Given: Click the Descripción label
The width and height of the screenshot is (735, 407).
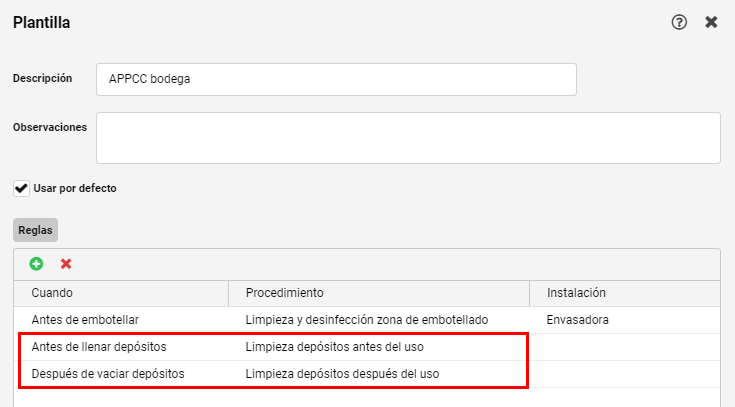Looking at the screenshot, I should pos(43,78).
